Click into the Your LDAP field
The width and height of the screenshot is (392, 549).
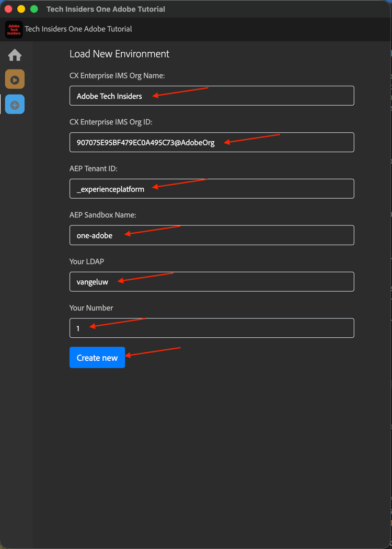click(x=212, y=281)
